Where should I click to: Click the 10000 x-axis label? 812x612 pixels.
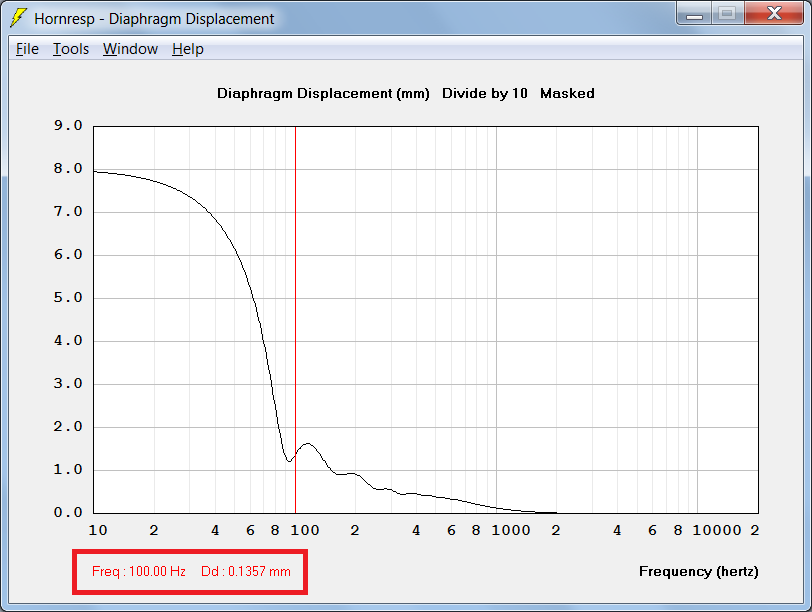pyautogui.click(x=717, y=531)
